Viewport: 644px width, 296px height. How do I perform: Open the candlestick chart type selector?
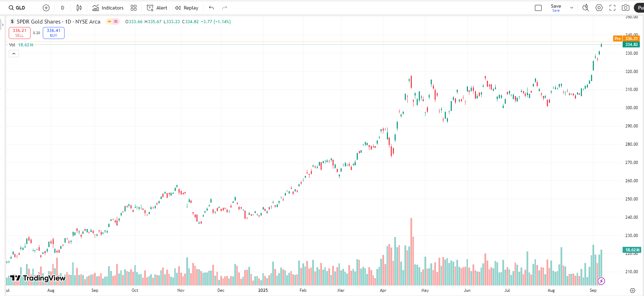(x=79, y=8)
